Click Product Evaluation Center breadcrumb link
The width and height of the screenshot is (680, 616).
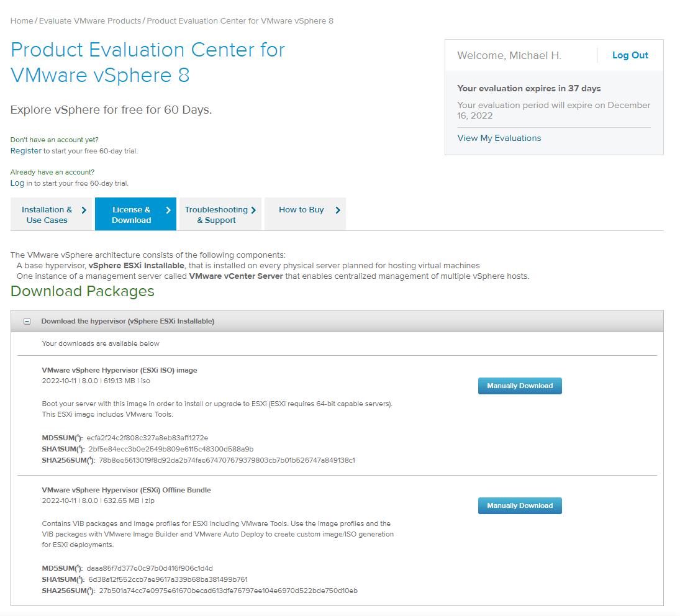[x=240, y=21]
